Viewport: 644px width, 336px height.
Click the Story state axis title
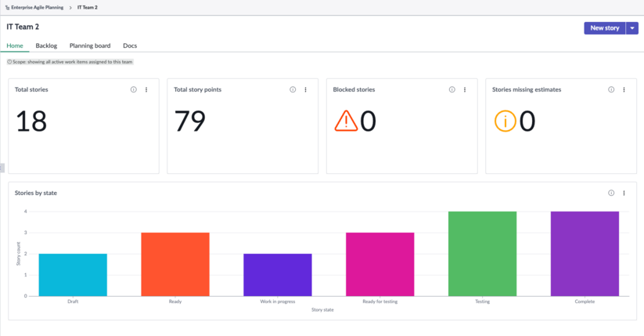pos(322,309)
